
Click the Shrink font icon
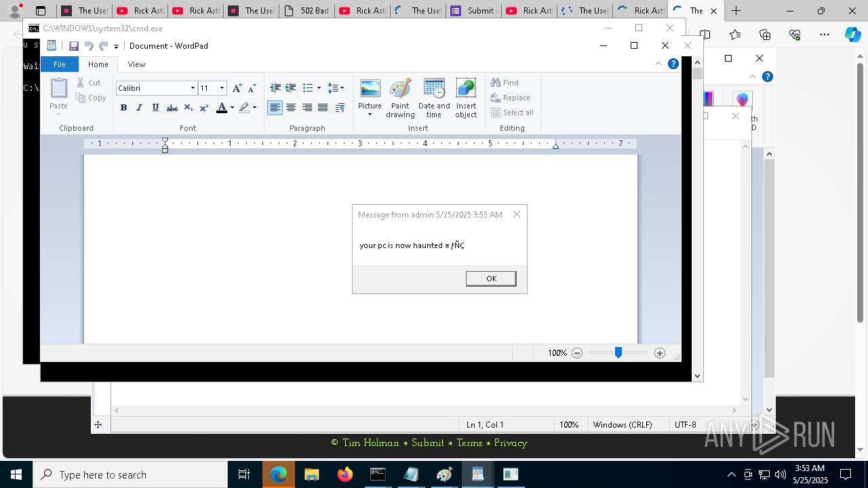(252, 88)
